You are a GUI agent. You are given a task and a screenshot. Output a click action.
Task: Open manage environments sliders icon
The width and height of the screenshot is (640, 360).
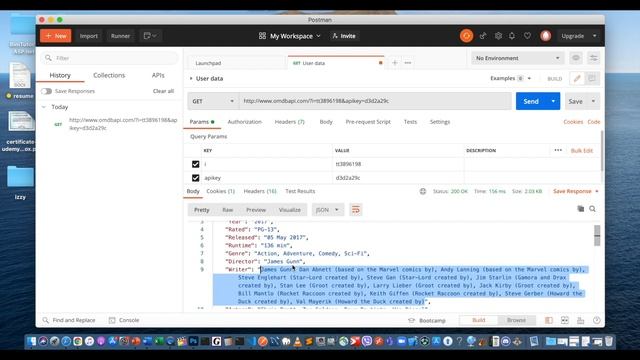[x=593, y=58]
